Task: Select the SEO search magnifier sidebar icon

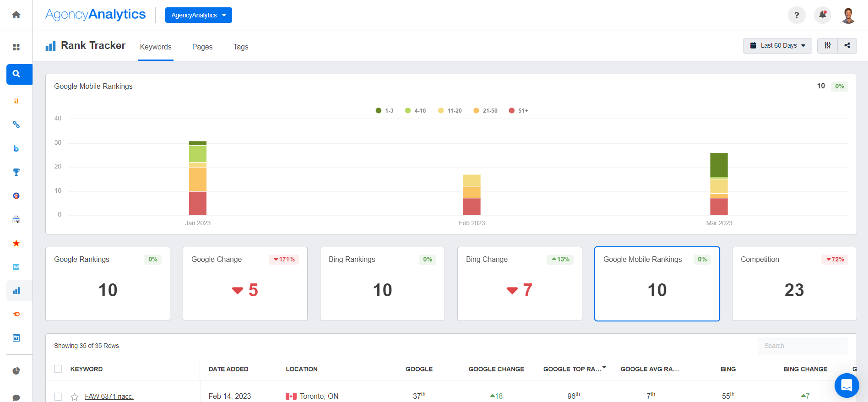Action: (x=19, y=74)
